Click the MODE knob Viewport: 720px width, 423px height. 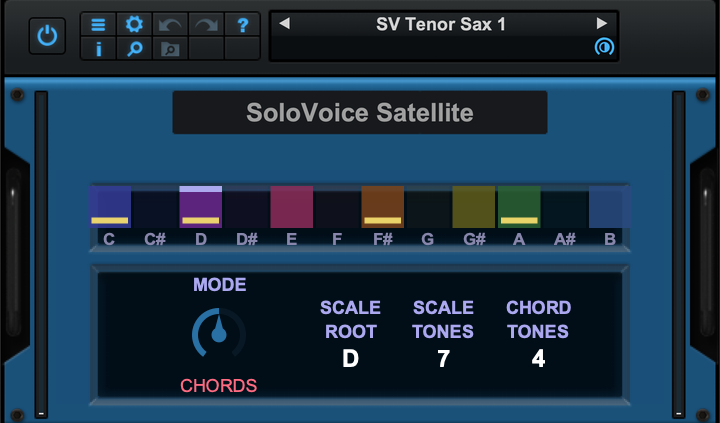pos(219,333)
